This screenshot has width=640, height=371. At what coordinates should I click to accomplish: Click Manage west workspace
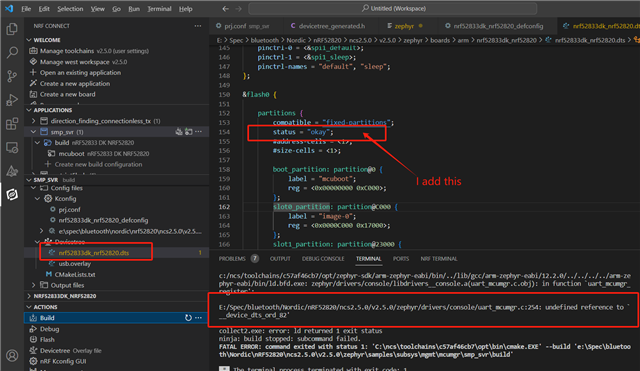75,62
